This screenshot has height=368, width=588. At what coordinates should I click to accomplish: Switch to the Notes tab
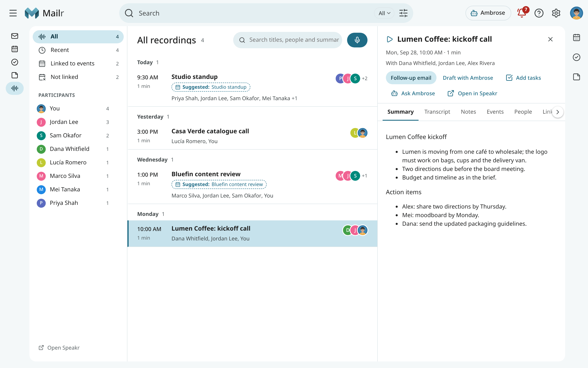click(468, 112)
